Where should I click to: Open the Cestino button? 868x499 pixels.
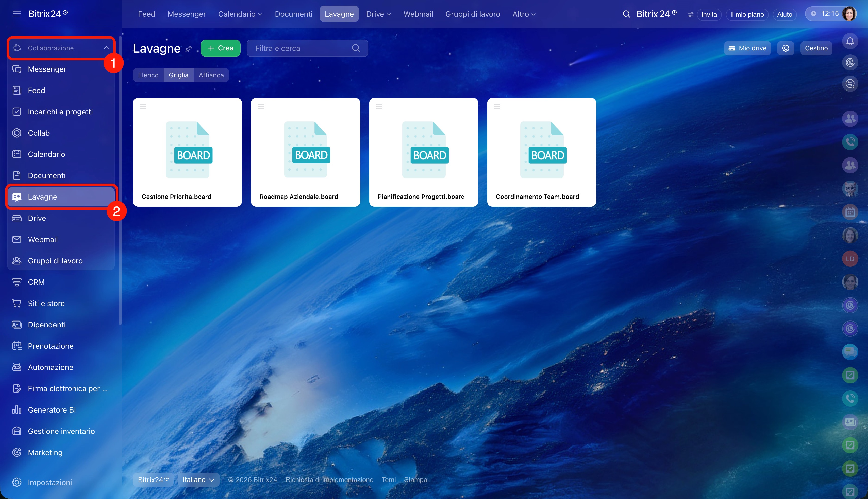(816, 48)
